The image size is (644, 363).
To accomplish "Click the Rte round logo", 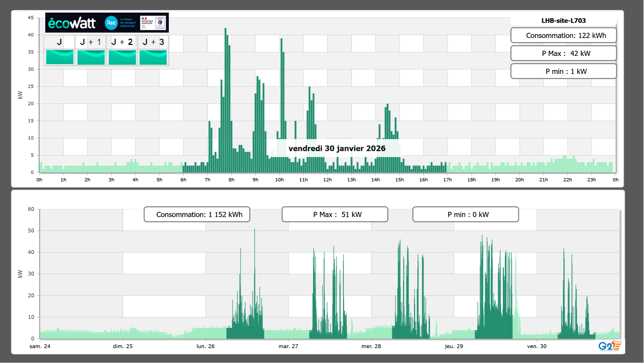I will click(111, 23).
